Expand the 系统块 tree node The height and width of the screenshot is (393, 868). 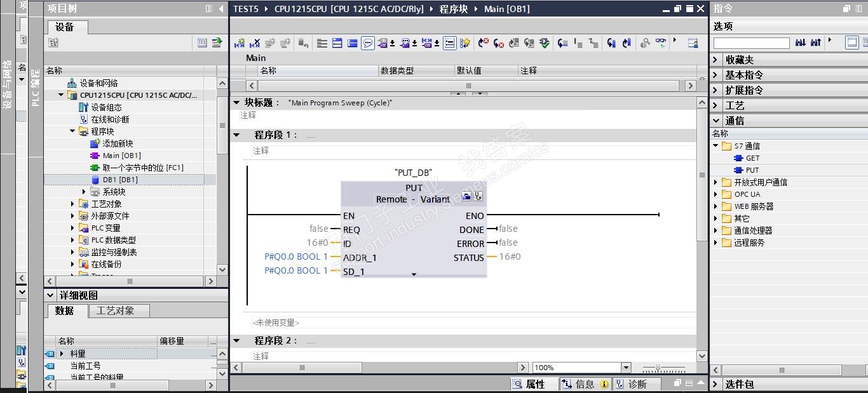pyautogui.click(x=84, y=192)
